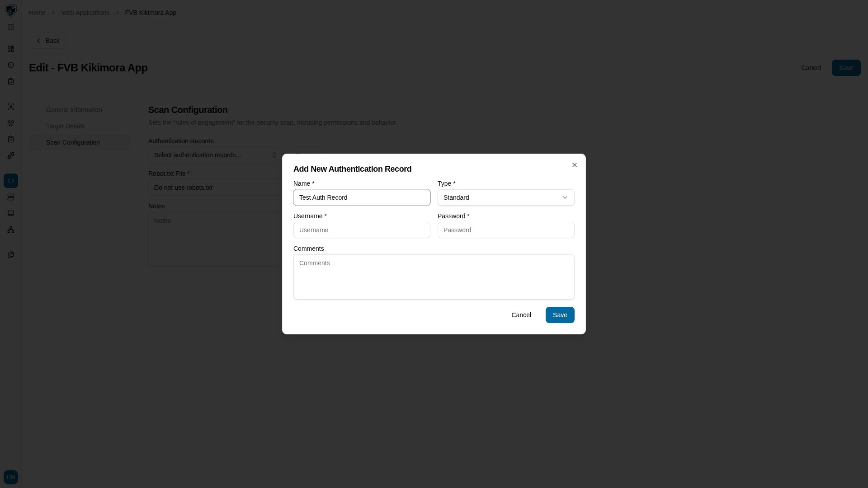Click the FVB Kikimora App breadcrumb

[151, 13]
